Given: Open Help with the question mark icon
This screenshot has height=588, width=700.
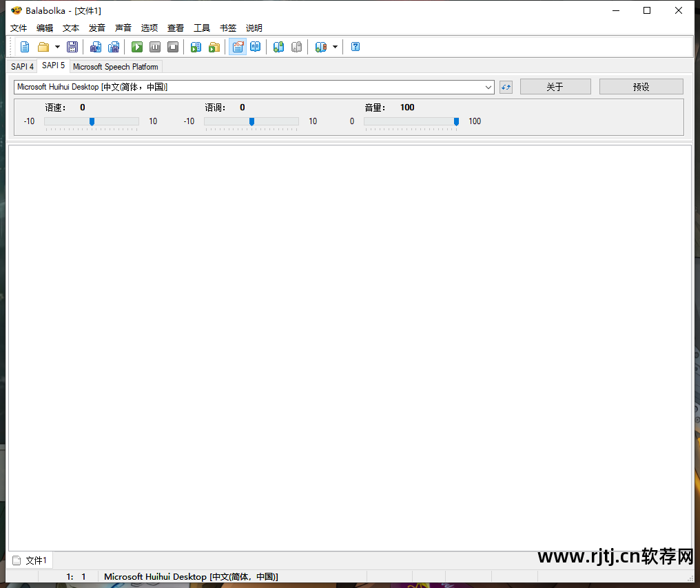Looking at the screenshot, I should click(x=356, y=47).
